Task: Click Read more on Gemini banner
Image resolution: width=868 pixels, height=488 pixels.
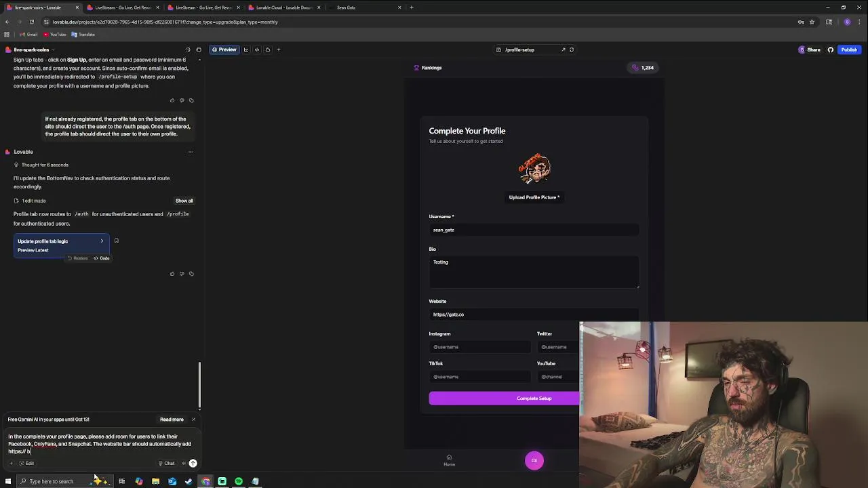Action: tap(172, 420)
